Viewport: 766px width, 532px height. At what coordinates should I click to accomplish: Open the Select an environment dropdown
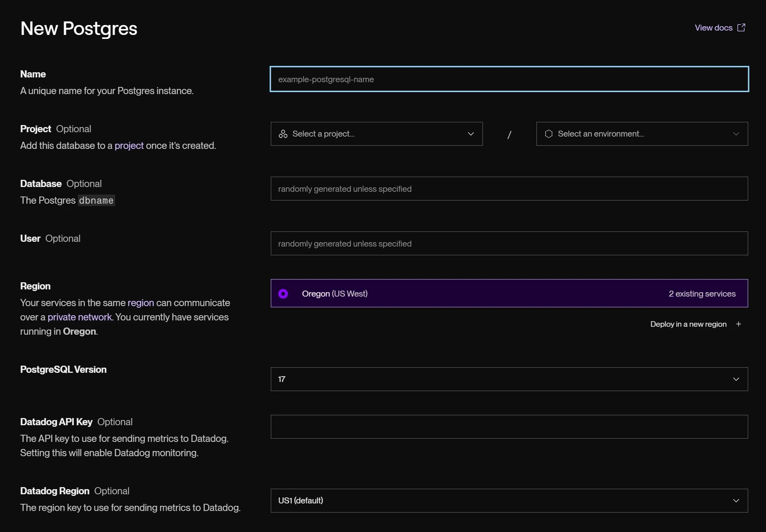click(x=641, y=134)
